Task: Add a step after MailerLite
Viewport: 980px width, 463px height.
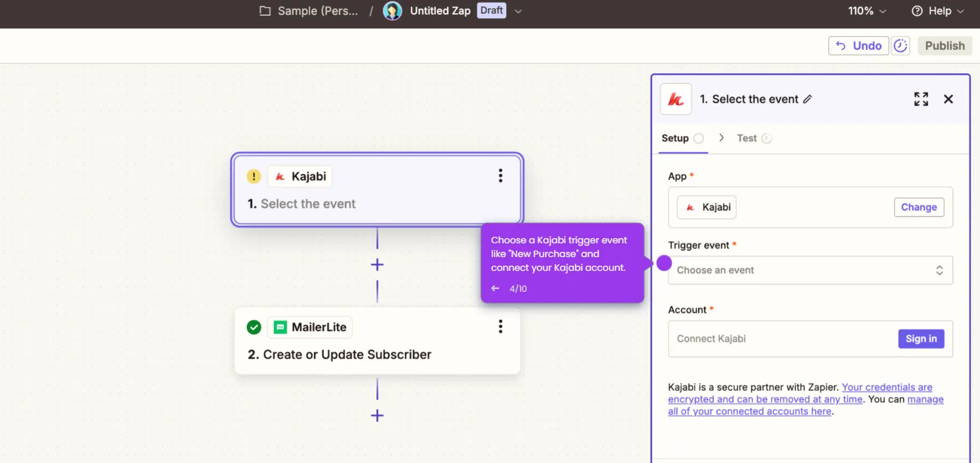Action: 377,416
